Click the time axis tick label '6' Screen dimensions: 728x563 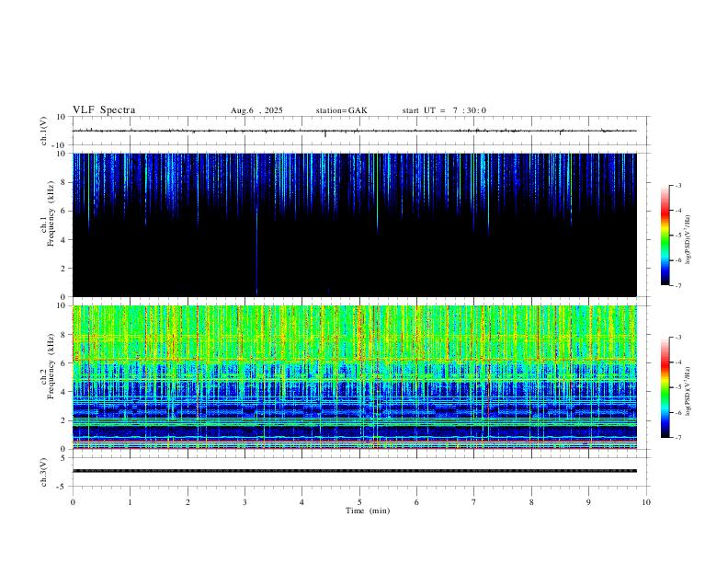[x=416, y=502]
